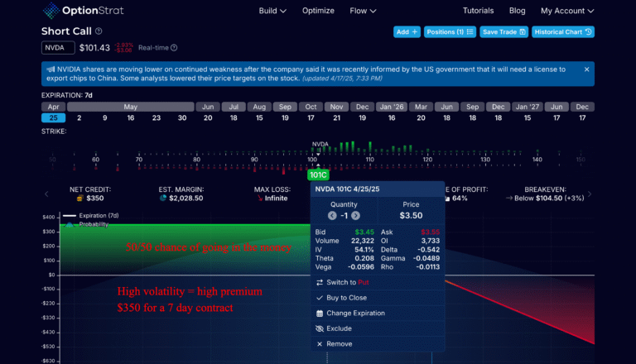Click the news megaphone icon

pyautogui.click(x=51, y=69)
